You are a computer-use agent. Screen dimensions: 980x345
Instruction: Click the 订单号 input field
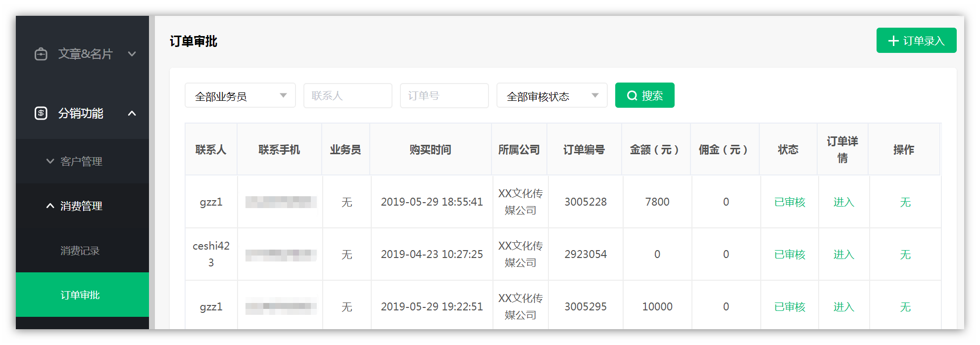click(444, 96)
